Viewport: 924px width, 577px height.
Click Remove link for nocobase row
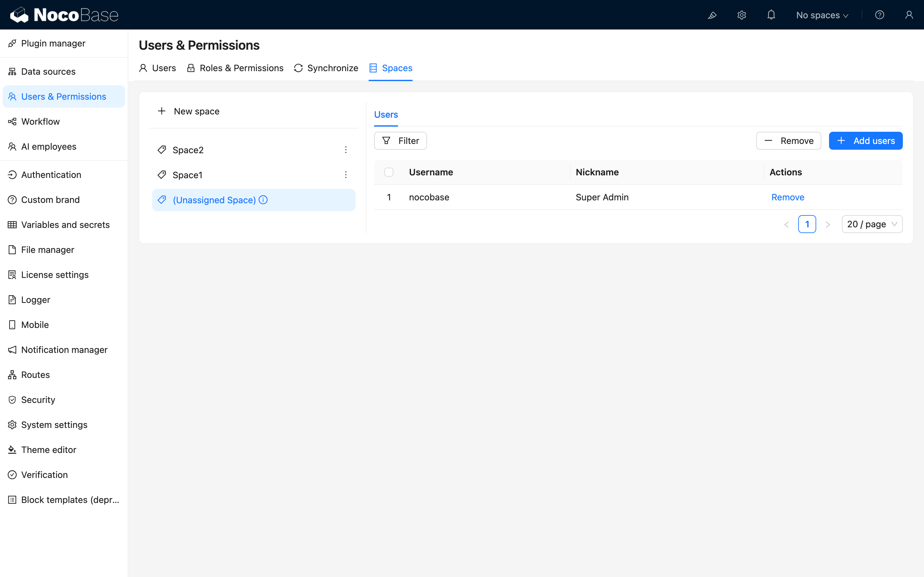(x=787, y=197)
